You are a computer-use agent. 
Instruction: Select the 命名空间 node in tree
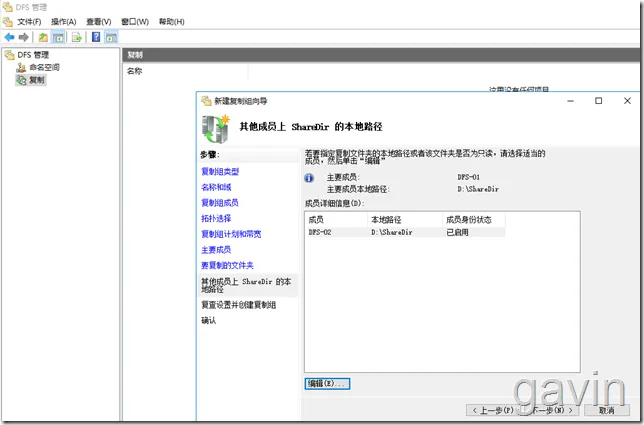coord(44,67)
